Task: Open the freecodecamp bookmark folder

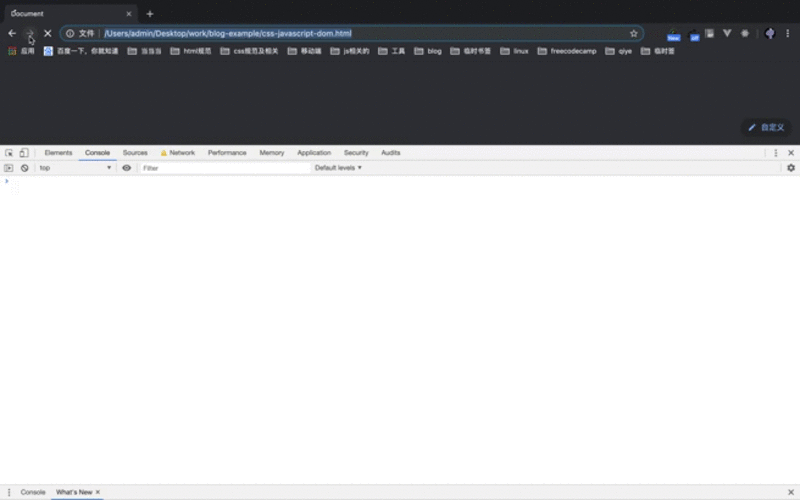Action: coord(567,51)
